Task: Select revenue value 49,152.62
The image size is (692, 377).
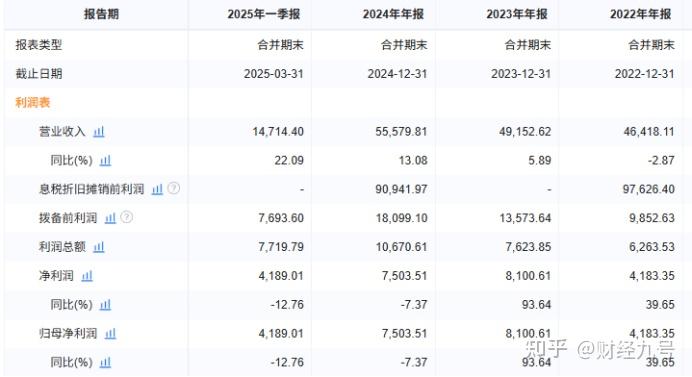Action: [x=525, y=132]
